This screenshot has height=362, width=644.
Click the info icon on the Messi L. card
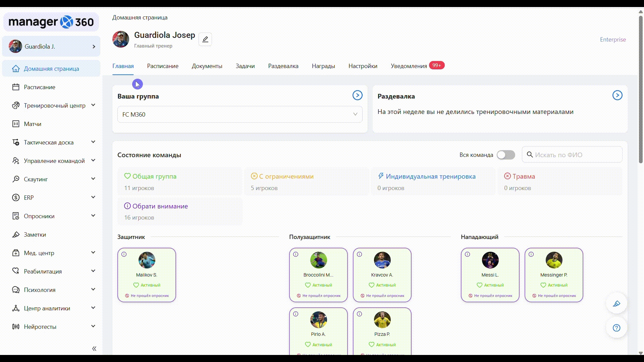468,254
